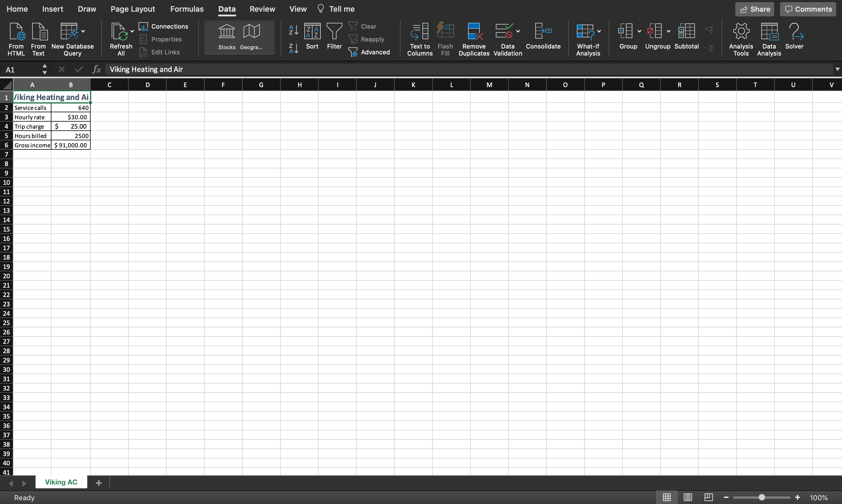
Task: Open the Formulas ribbon tab
Action: [187, 9]
